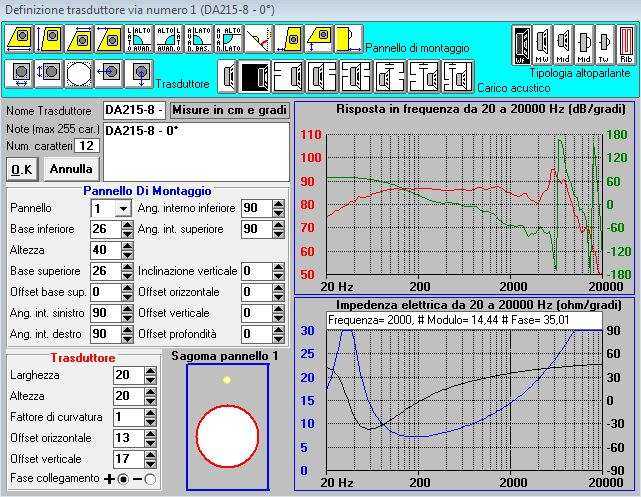Increase transducer Larghezza value
641x497 pixels.
[x=150, y=371]
